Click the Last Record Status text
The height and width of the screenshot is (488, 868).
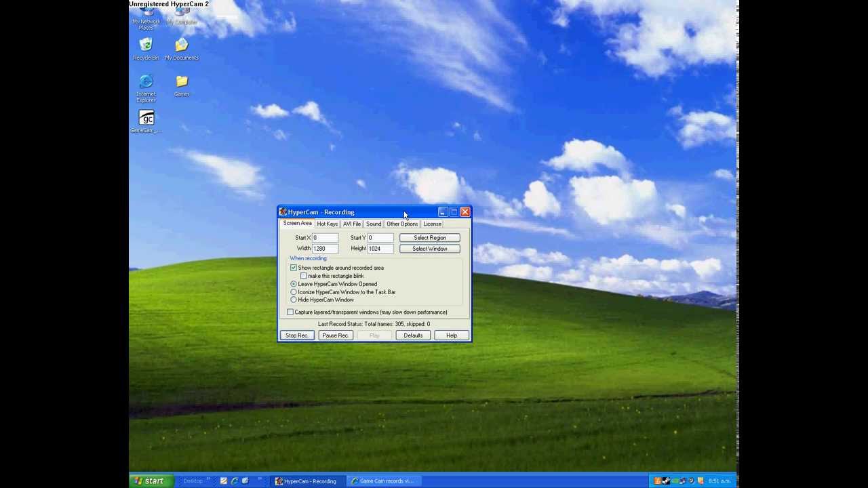pos(374,324)
